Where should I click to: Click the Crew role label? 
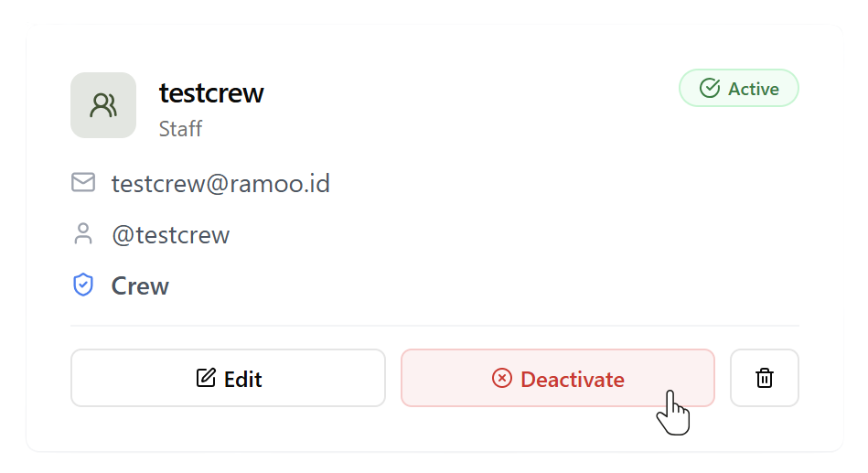(x=140, y=285)
